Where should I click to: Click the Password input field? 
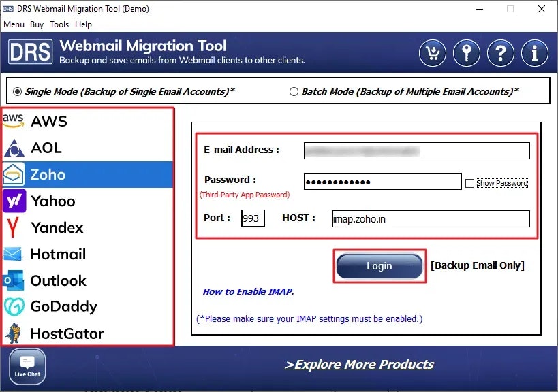[383, 182]
